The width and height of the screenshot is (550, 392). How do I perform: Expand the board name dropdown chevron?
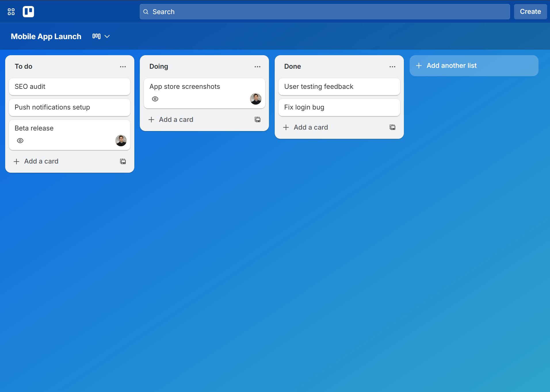(107, 36)
